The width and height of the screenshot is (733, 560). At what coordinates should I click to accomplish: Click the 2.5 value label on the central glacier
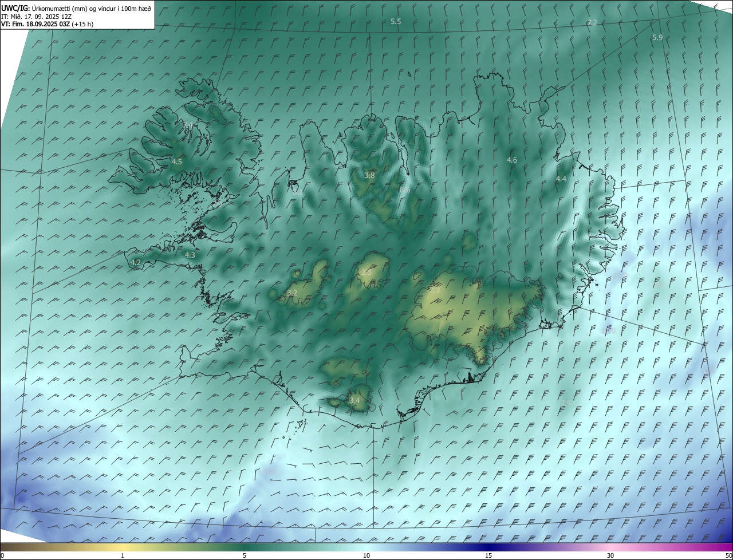[x=367, y=273]
